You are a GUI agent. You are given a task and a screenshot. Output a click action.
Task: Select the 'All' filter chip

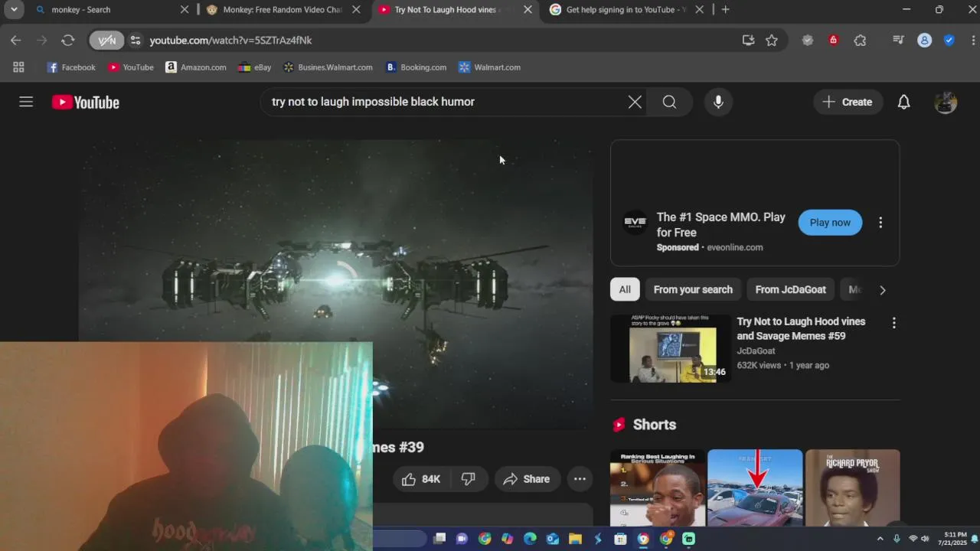625,289
